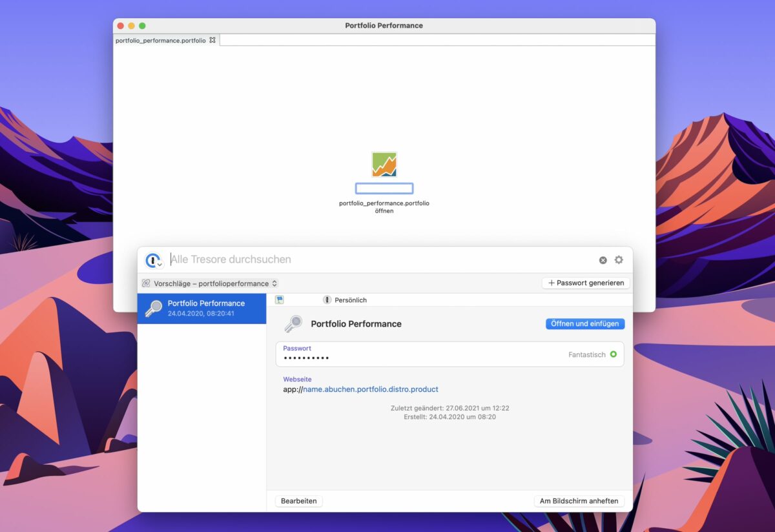Click the Portfolio Performance chart icon in the app window

click(384, 165)
